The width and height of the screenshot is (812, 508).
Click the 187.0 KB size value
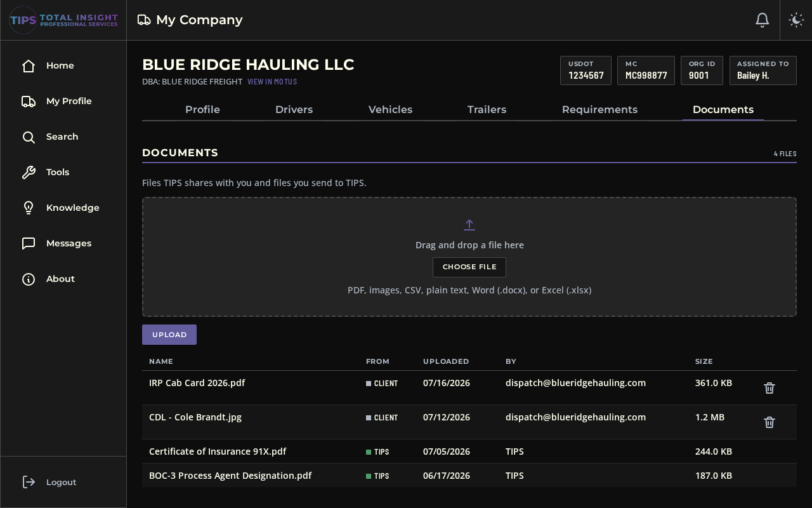pyautogui.click(x=714, y=476)
